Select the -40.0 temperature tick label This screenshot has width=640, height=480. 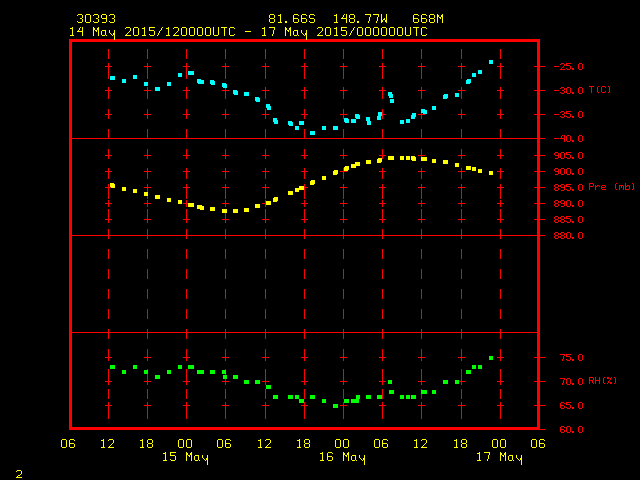[x=568, y=139]
